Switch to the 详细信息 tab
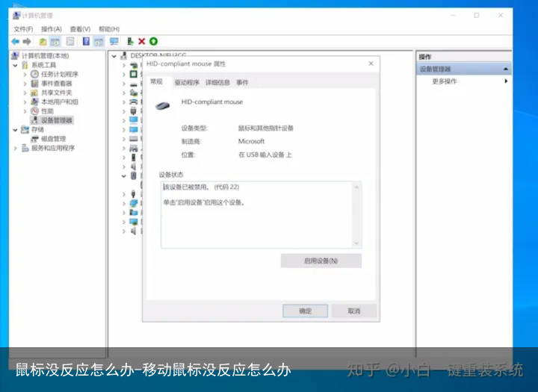 [217, 82]
